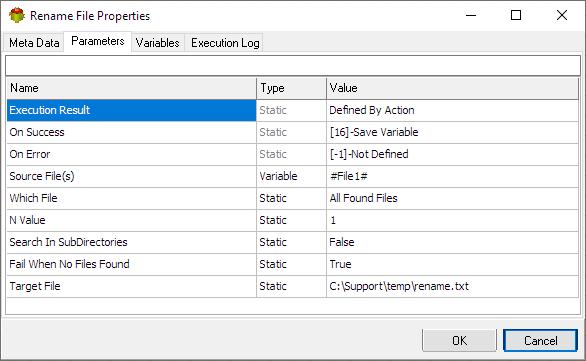Close the Rename File Properties window
Screen dimensions: 586x361
[x=562, y=15]
